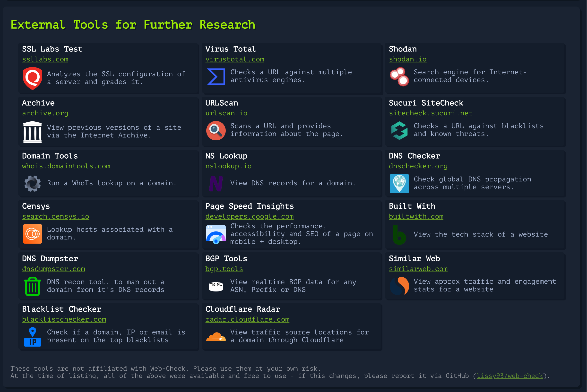The image size is (587, 392).
Task: Click 'View DNS records for a domain.' text
Action: 293,183
